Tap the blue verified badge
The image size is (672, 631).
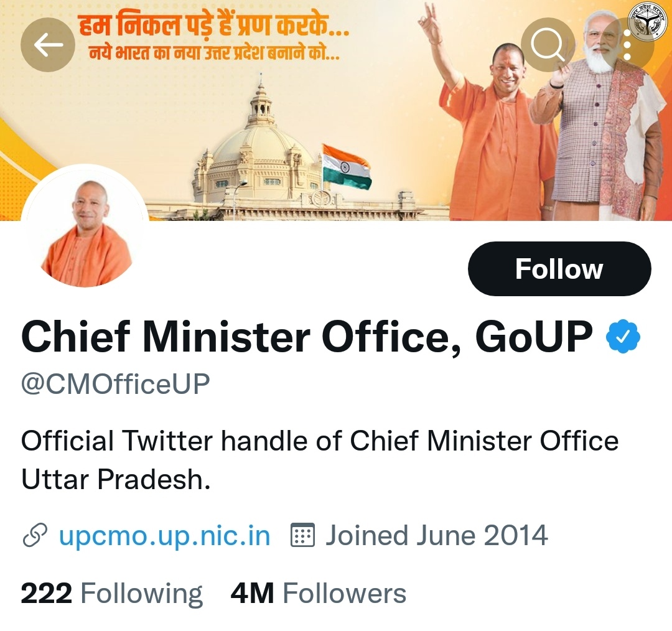coord(623,337)
